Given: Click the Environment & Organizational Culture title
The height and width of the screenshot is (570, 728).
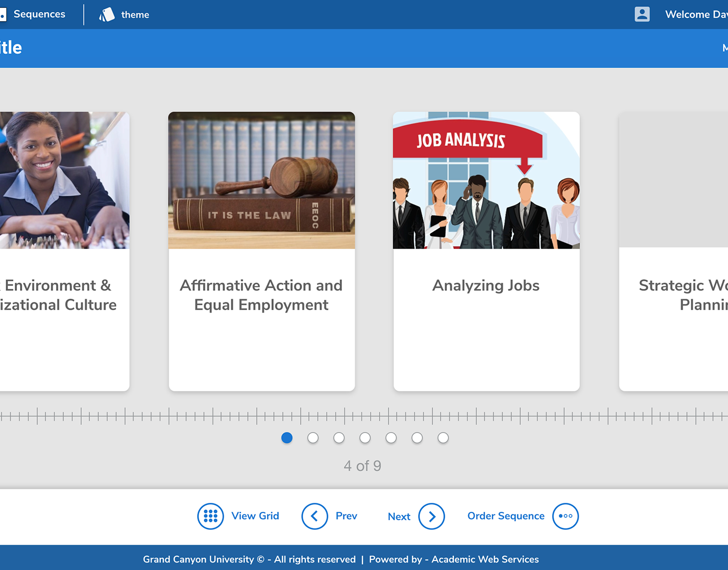Looking at the screenshot, I should 58,295.
